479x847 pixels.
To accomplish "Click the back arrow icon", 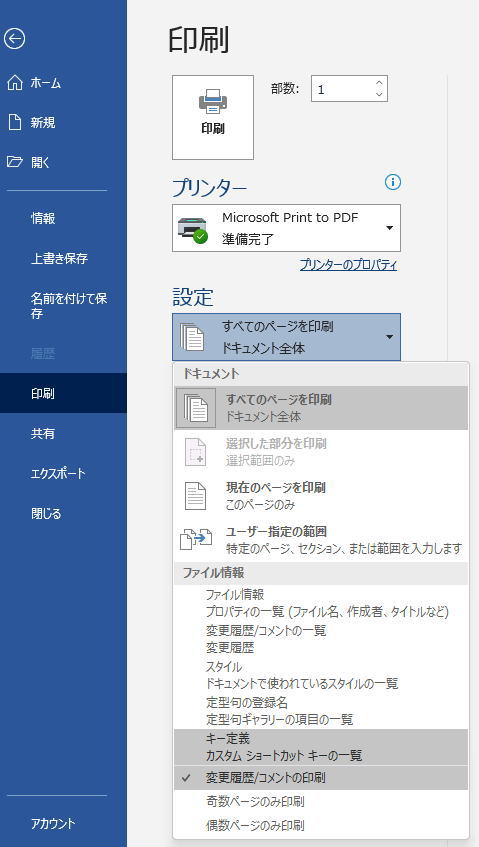I will point(15,38).
